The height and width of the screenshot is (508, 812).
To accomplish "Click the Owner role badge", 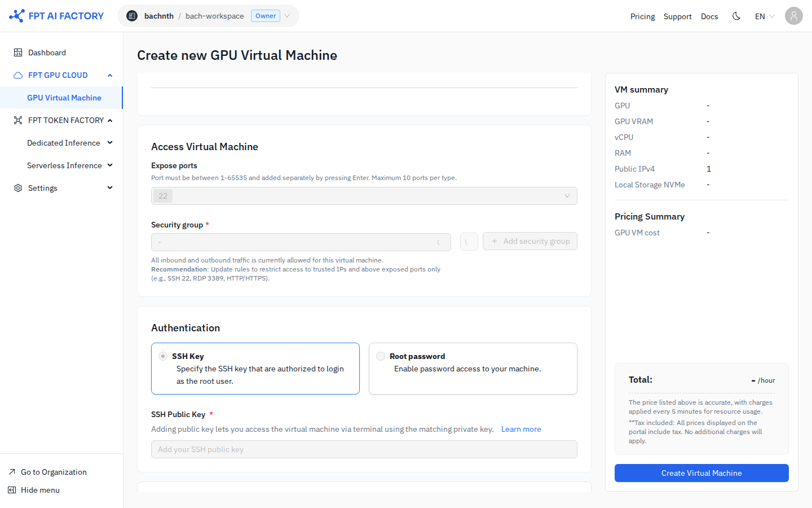I will [x=266, y=16].
